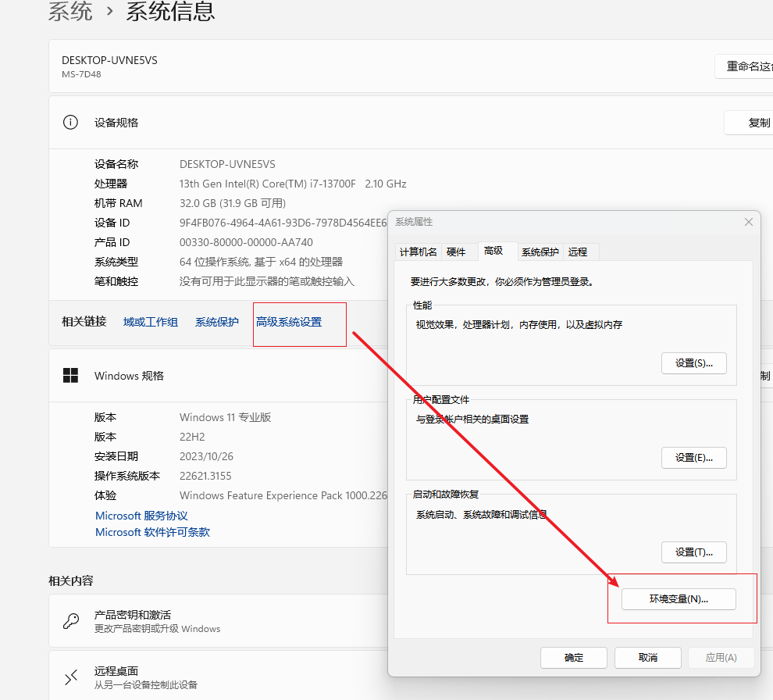The height and width of the screenshot is (700, 773).
Task: Select the device ID value 9F4FB076-4964
Action: (283, 223)
